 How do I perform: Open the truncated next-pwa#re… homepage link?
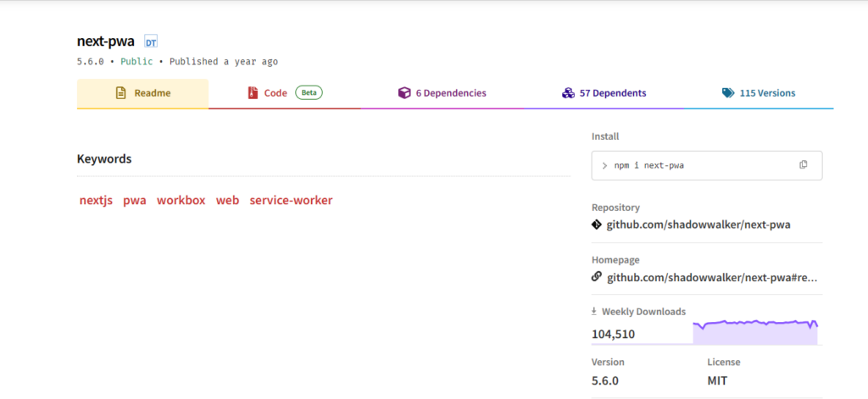tap(712, 277)
